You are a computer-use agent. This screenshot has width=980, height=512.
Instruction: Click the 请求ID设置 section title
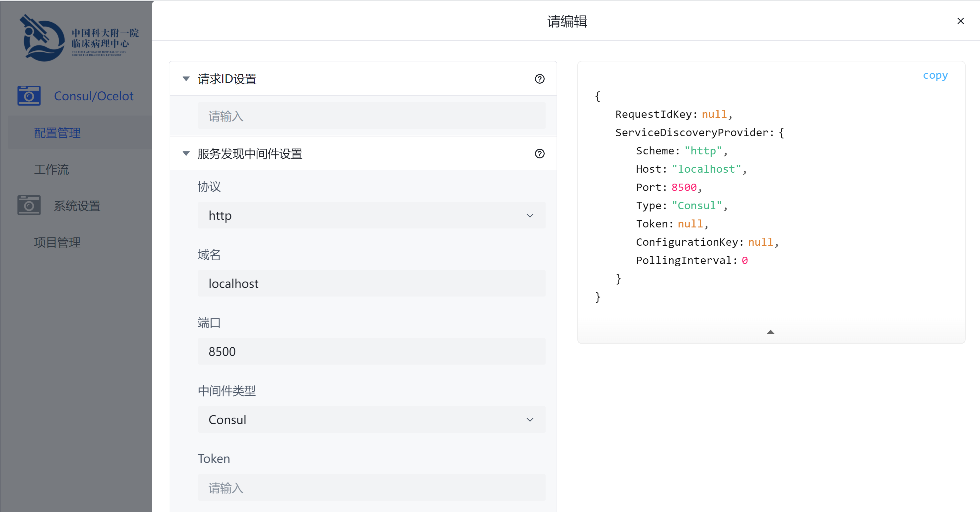[x=227, y=79]
